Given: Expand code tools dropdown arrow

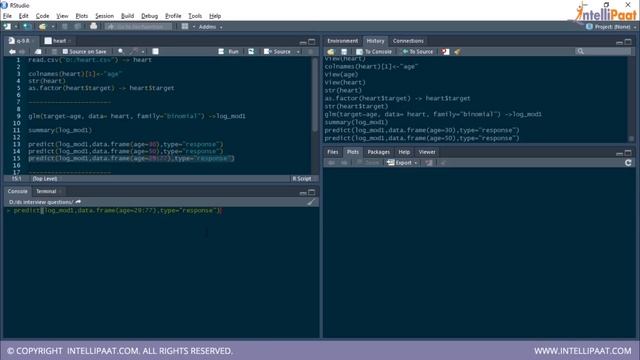Looking at the screenshot, I should pos(142,52).
